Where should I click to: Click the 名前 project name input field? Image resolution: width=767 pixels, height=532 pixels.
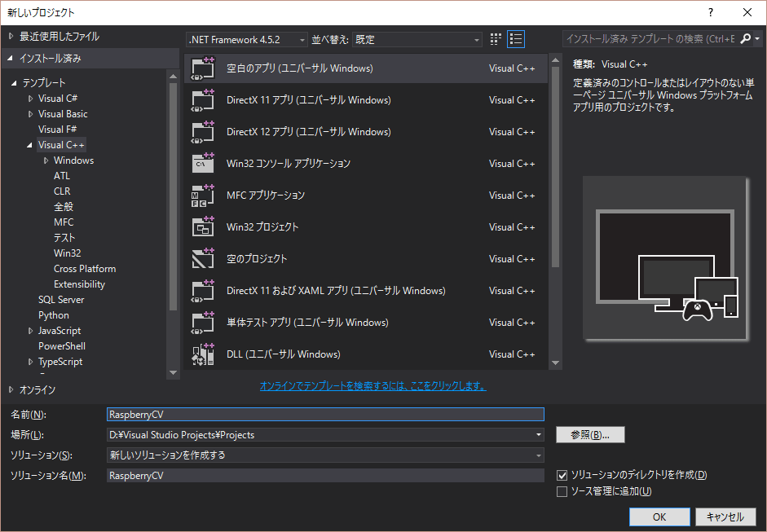pos(325,415)
